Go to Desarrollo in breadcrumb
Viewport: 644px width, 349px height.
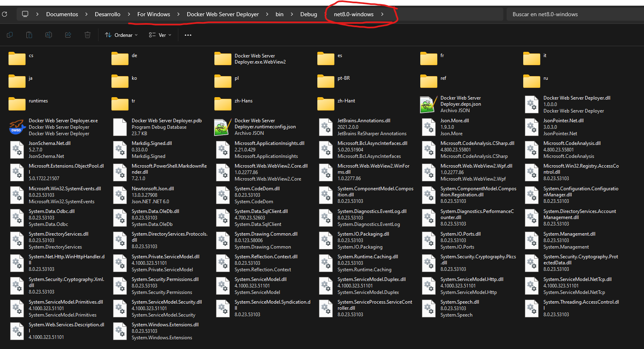point(107,14)
